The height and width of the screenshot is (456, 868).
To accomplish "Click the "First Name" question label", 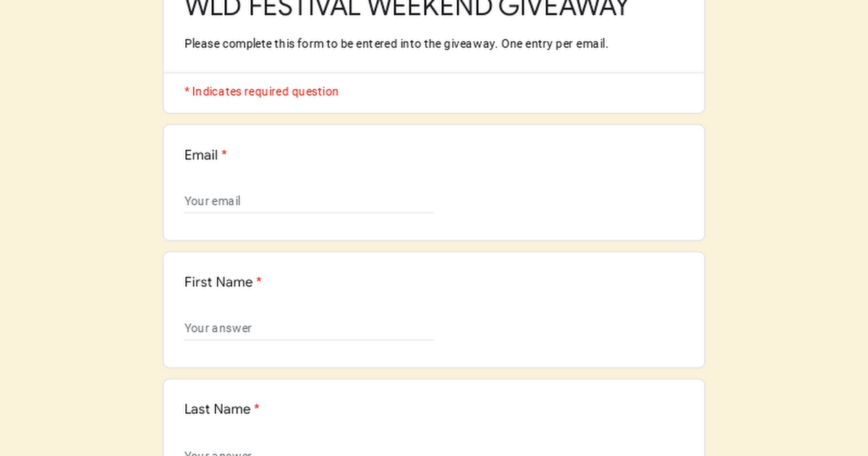I will [218, 282].
